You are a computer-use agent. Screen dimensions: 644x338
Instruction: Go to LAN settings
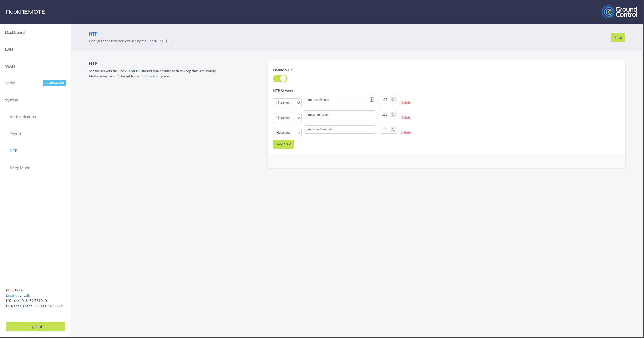coord(9,49)
